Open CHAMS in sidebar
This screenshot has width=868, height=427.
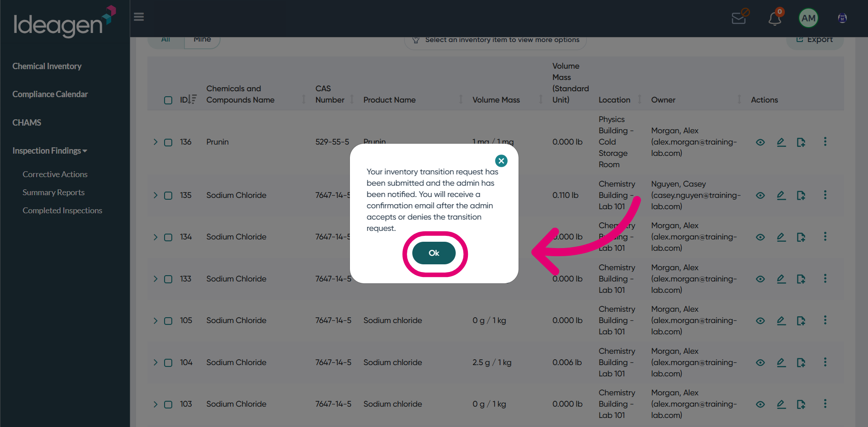[x=27, y=123]
